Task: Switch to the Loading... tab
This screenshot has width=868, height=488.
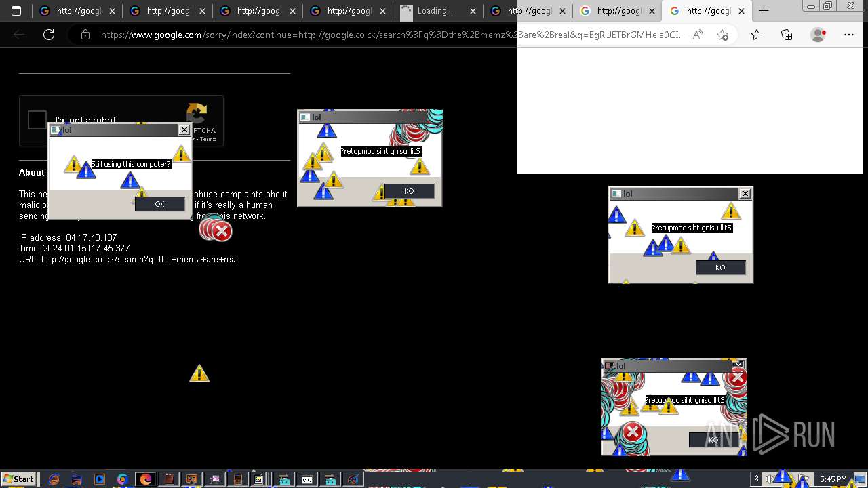Action: click(438, 11)
